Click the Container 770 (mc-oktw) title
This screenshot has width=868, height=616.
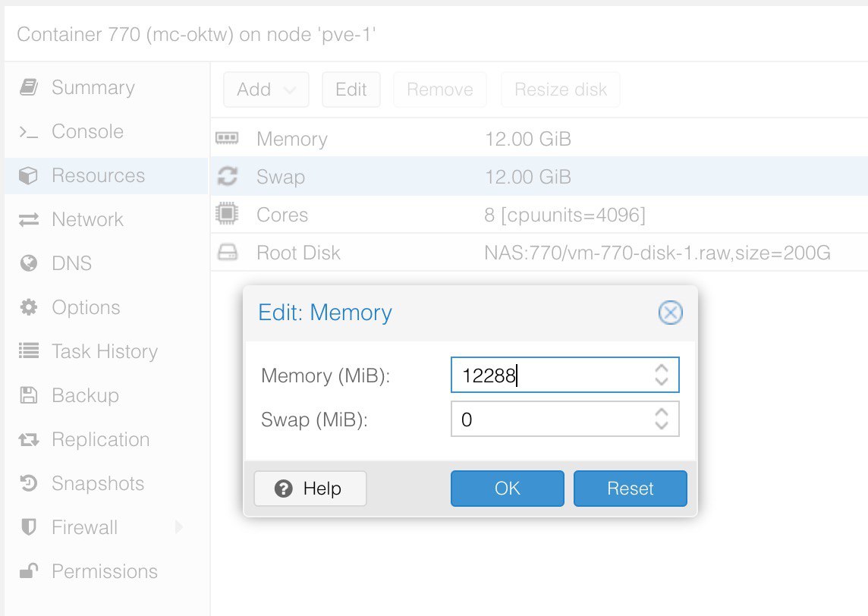197,34
